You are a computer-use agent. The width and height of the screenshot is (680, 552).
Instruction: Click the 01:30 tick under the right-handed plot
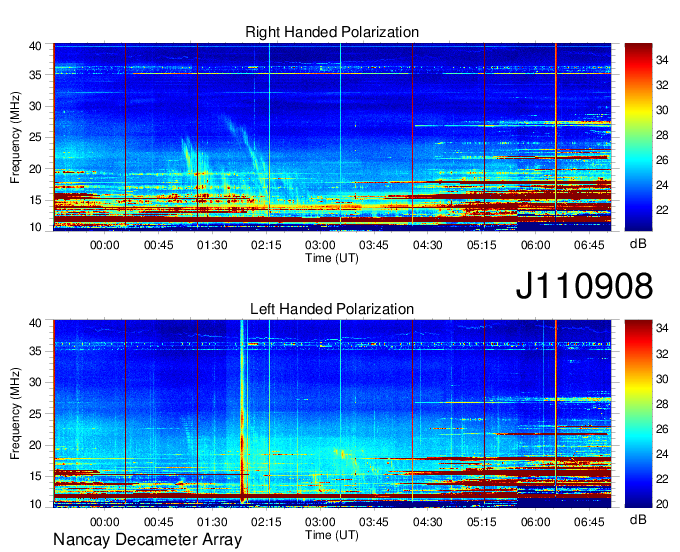pyautogui.click(x=212, y=245)
